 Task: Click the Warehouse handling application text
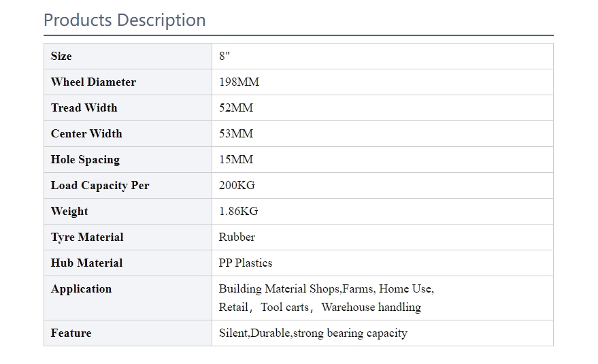click(371, 307)
